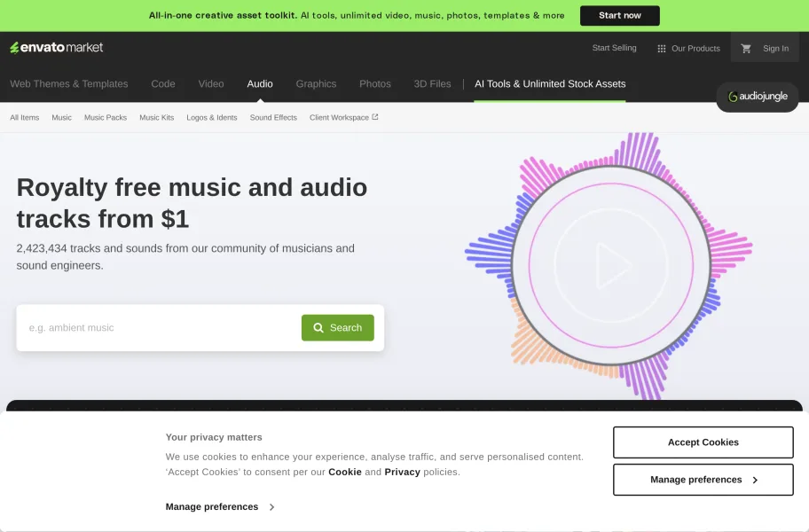Select the Audio category tab
809x532 pixels.
[260, 83]
